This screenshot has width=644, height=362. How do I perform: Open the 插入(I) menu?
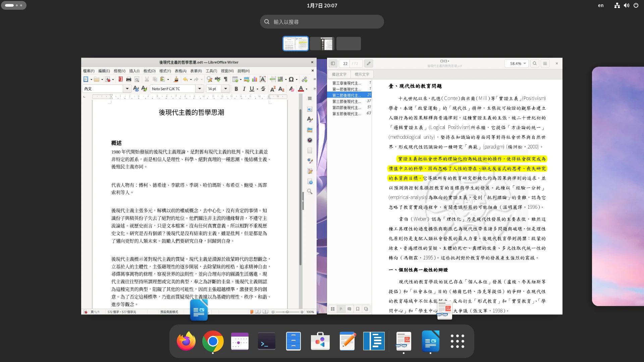[x=134, y=71]
